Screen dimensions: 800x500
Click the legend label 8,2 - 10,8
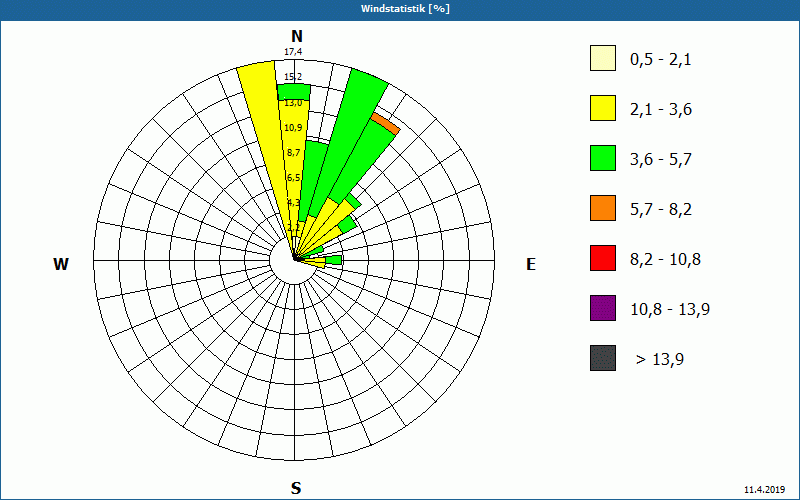[x=665, y=260]
